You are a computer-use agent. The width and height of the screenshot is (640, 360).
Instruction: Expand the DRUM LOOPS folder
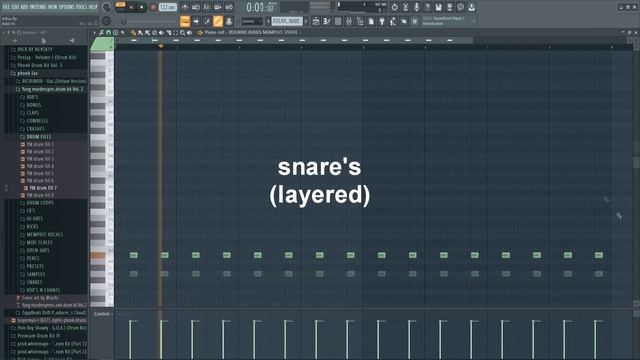coord(40,203)
